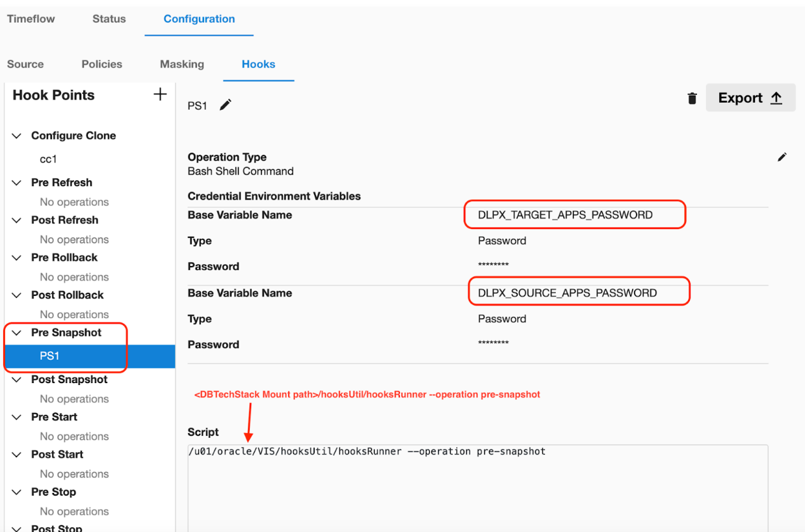
Task: Click into the Script text area
Action: pos(477,488)
